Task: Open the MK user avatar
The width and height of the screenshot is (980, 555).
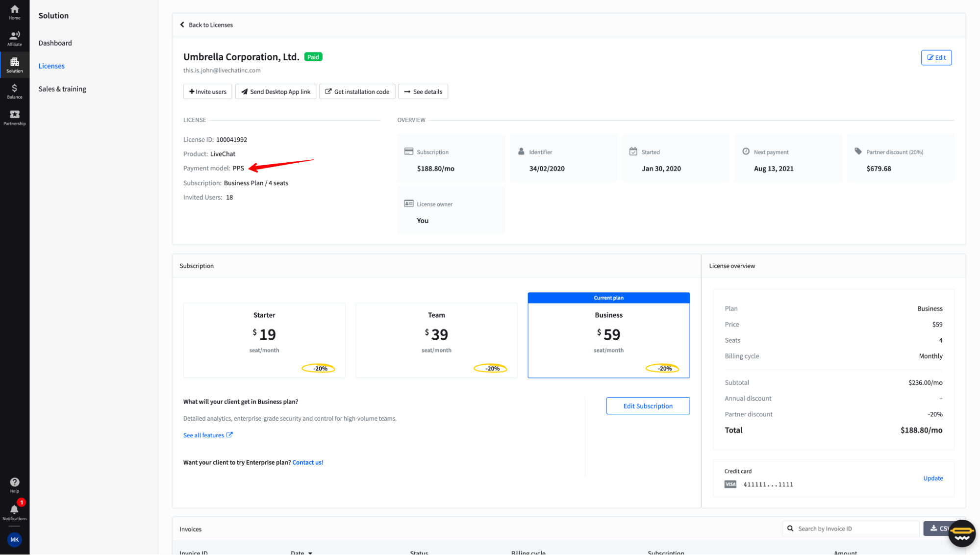Action: 14,539
